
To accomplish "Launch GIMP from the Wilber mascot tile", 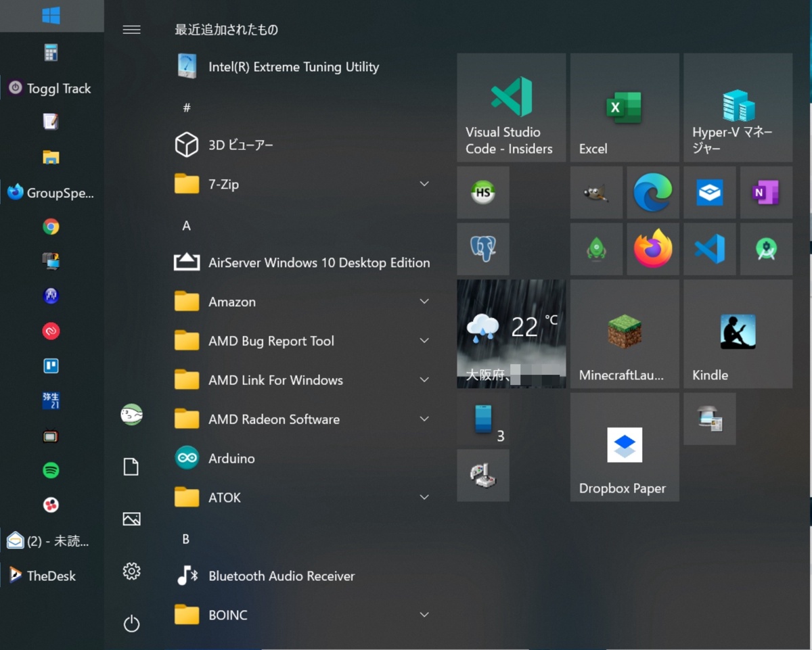I will click(x=596, y=193).
